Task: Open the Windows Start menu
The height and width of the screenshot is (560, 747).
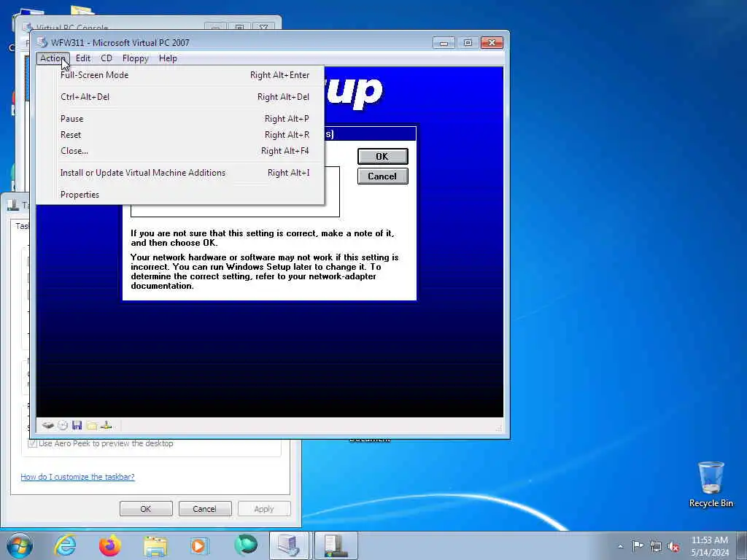Action: coord(20,545)
